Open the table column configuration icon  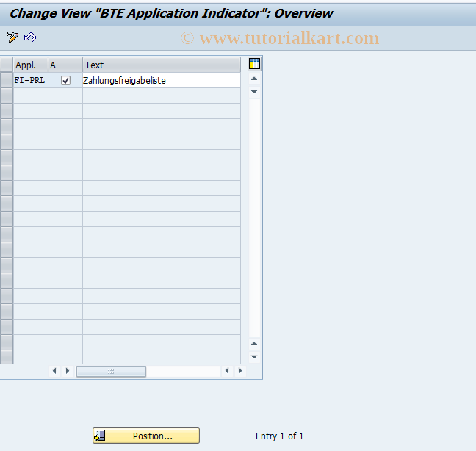point(254,64)
